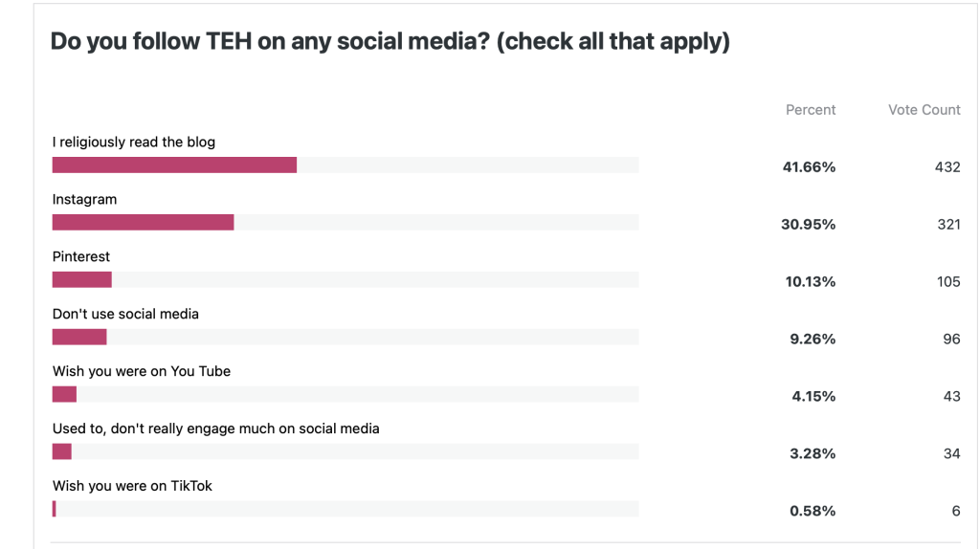Viewport: 980px width, 549px height.
Task: Click the Pinterest option label
Action: click(x=81, y=257)
